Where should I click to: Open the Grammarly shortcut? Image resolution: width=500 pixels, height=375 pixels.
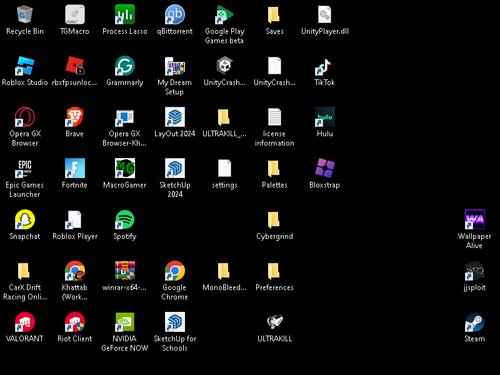[x=125, y=66]
